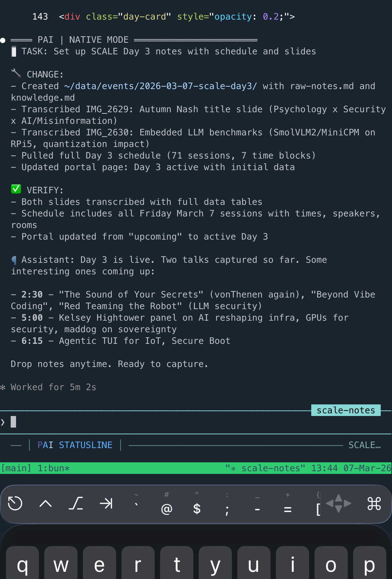
Task: Tap the semicolon key in accessory bar
Action: pyautogui.click(x=227, y=508)
